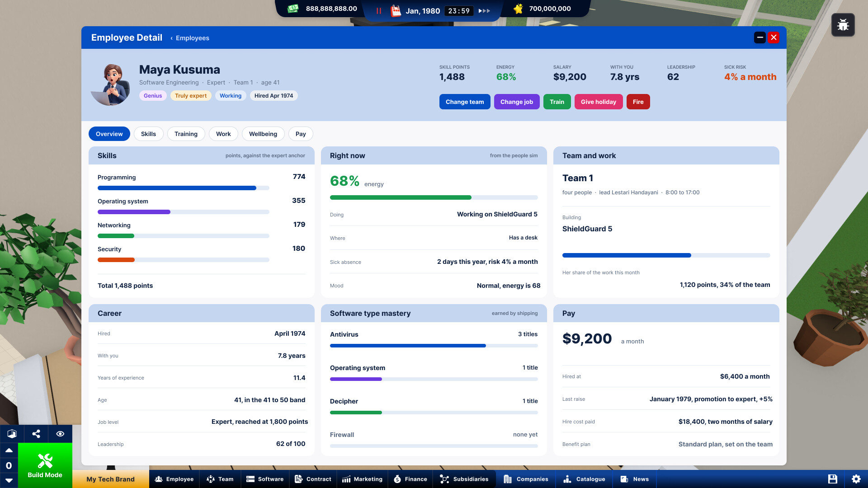Screen dimensions: 868x488
Task: Click the Change team button
Action: point(465,102)
